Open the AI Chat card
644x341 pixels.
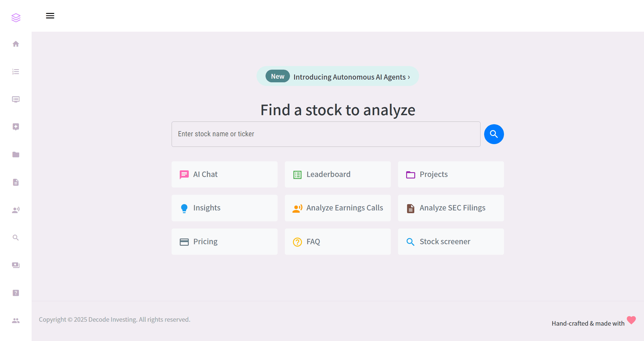pyautogui.click(x=225, y=174)
